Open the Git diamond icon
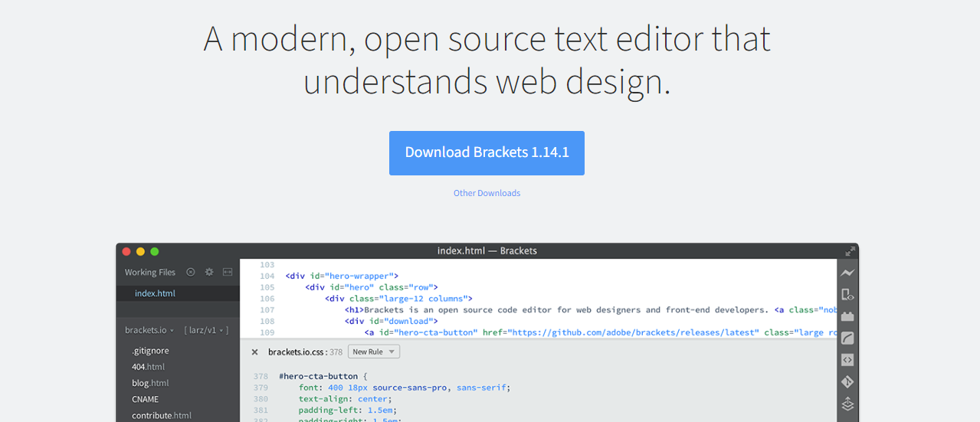This screenshot has height=422, width=980. coord(847,381)
